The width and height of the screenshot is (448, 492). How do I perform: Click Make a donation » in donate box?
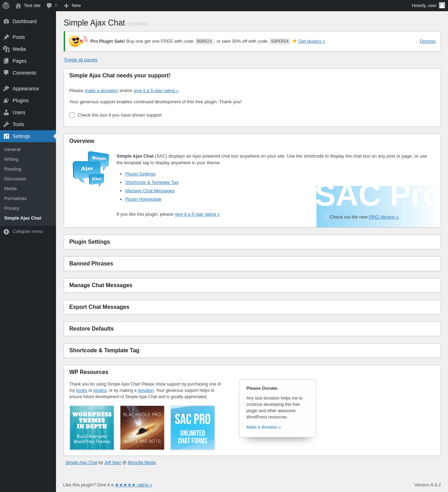point(264,427)
